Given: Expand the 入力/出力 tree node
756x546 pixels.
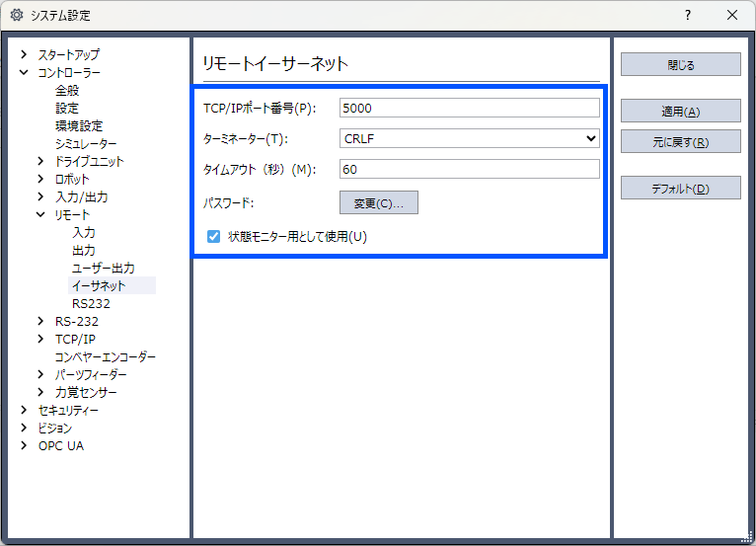Looking at the screenshot, I should click(41, 196).
